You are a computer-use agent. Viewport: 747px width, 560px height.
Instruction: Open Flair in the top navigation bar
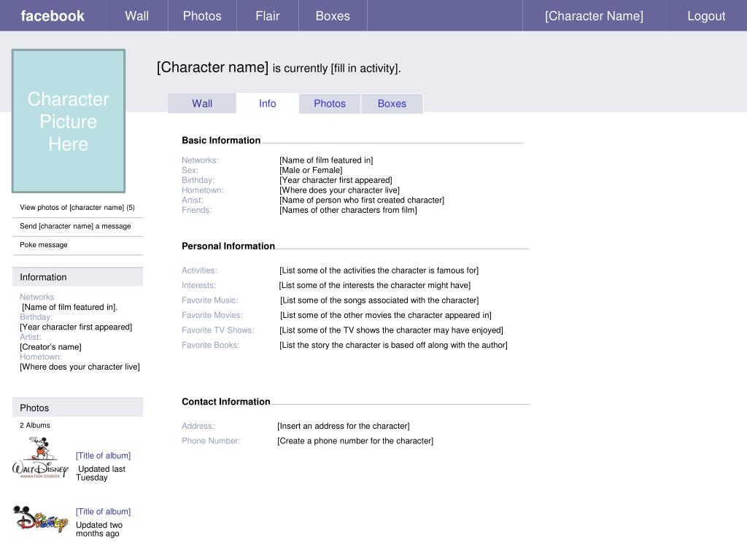coord(267,16)
